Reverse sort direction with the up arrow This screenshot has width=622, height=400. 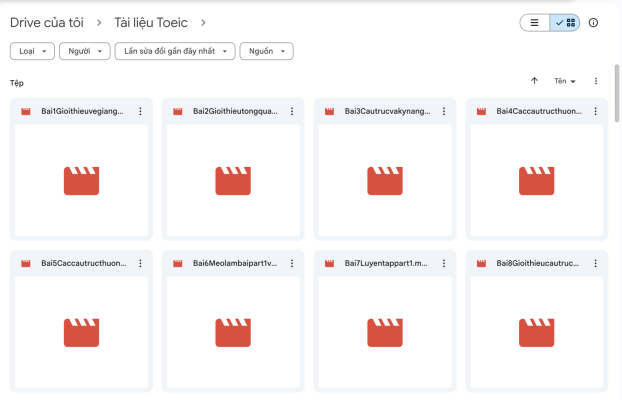(x=534, y=81)
